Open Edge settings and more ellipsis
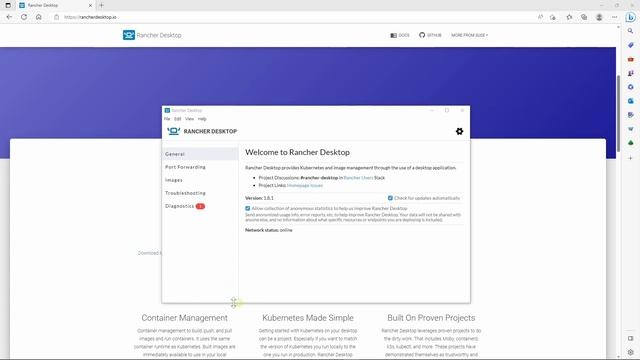The height and width of the screenshot is (360, 640). [615, 17]
